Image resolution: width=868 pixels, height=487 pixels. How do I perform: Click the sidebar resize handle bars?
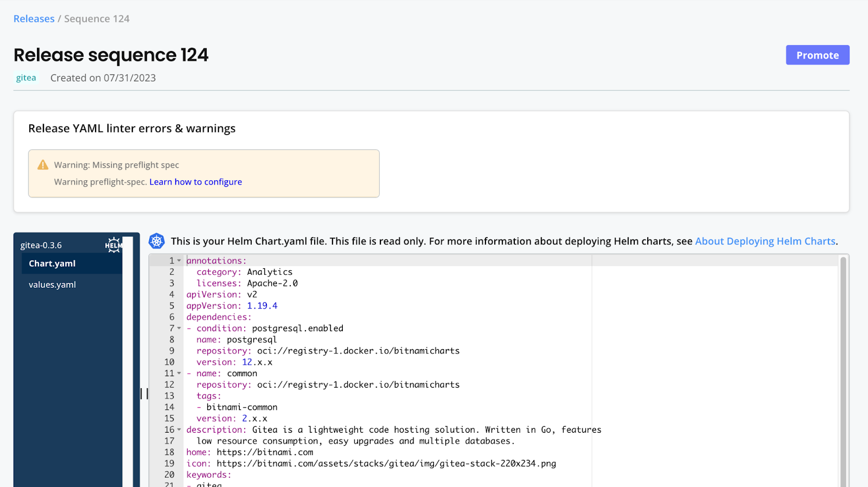pyautogui.click(x=144, y=394)
